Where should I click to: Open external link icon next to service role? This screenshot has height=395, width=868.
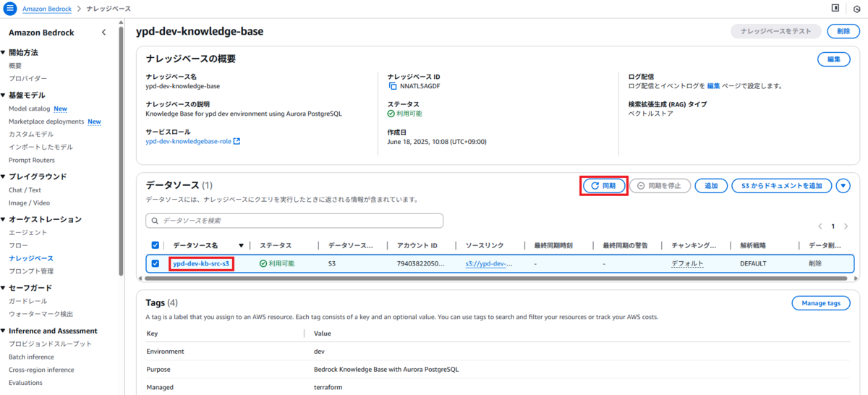[237, 141]
